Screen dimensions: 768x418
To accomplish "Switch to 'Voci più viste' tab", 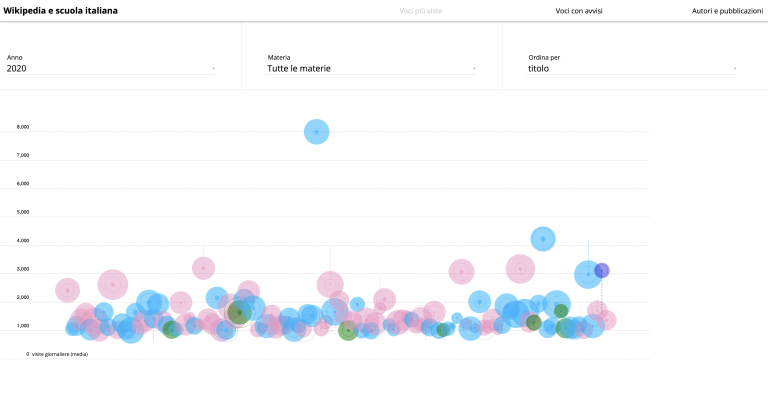I will pos(420,10).
